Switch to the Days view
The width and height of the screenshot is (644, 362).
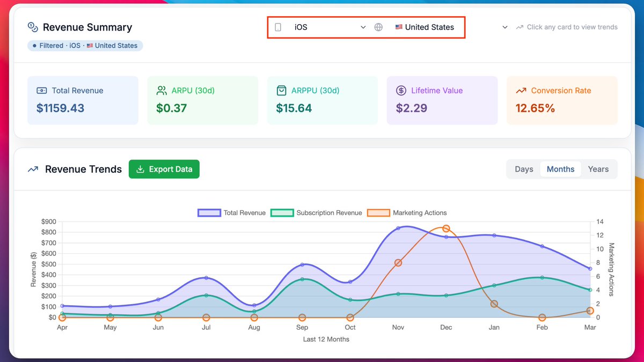point(524,169)
